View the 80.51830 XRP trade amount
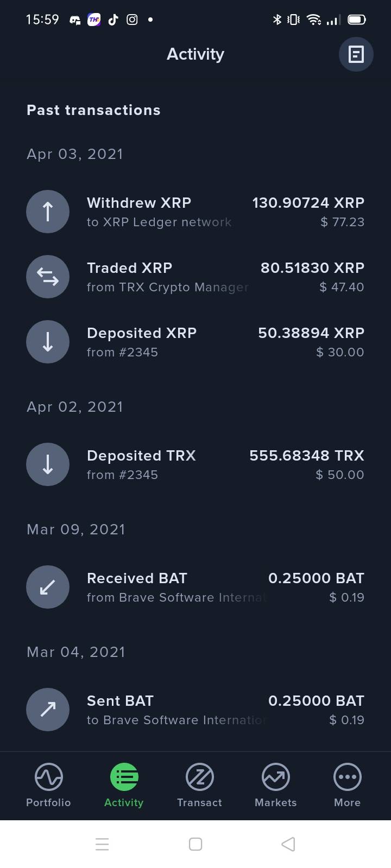 click(x=312, y=267)
